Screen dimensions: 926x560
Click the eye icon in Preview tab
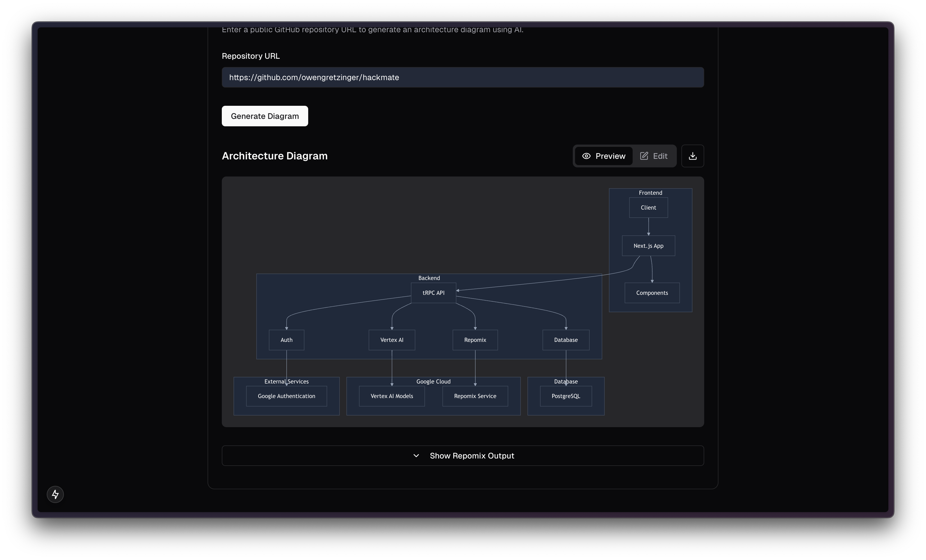[x=586, y=156]
